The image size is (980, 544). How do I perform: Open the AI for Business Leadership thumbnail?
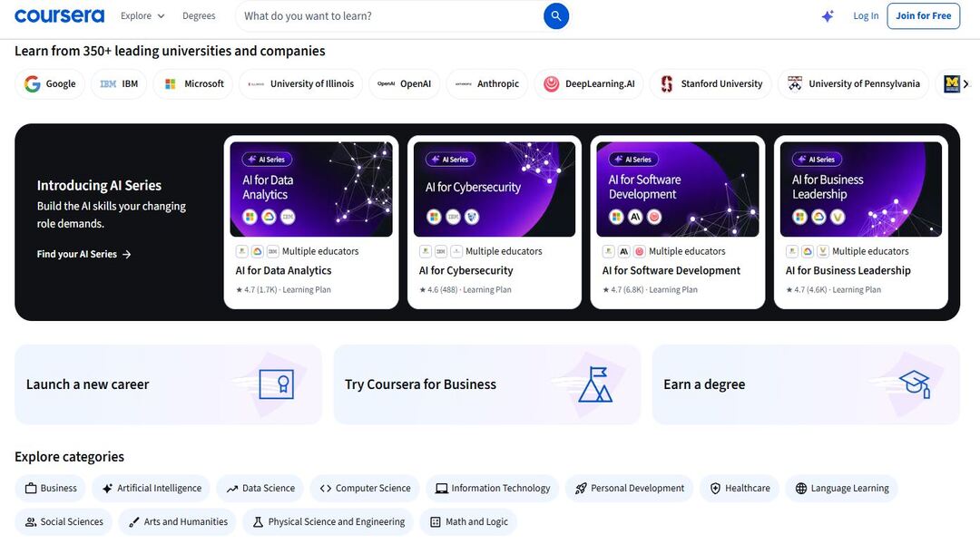(860, 189)
